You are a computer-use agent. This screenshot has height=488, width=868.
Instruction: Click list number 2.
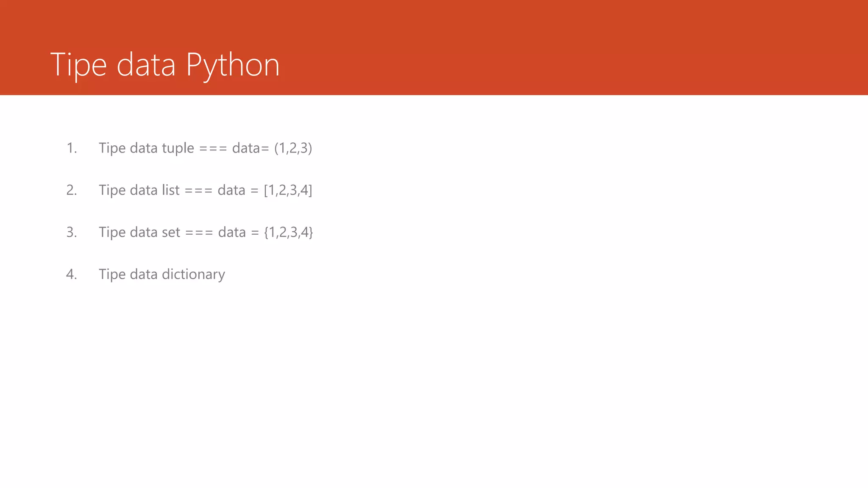click(72, 190)
